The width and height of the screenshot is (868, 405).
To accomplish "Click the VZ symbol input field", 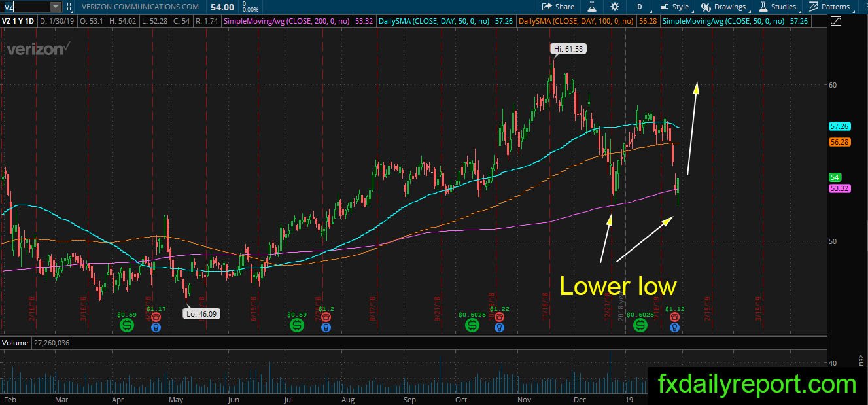I will [26, 7].
